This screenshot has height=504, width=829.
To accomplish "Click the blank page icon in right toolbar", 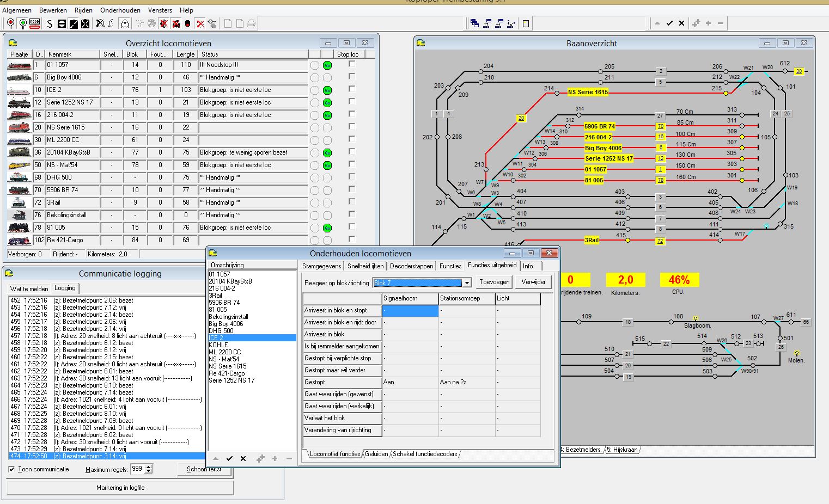I will (x=526, y=23).
